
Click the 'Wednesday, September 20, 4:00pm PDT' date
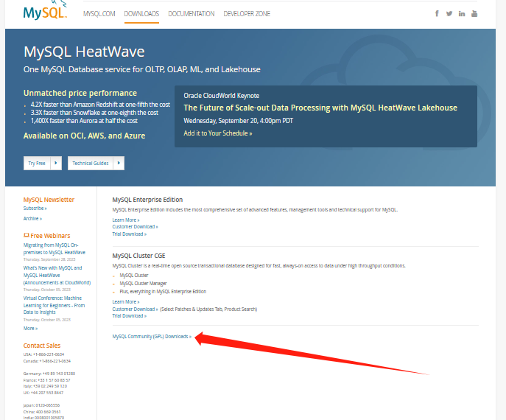[x=239, y=121]
